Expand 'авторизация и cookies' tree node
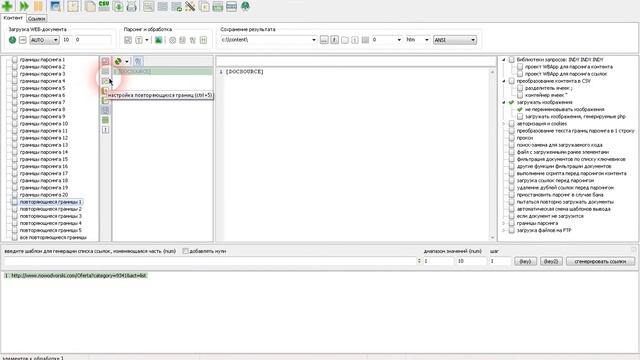Viewport: 640px width, 360px height. click(x=504, y=124)
